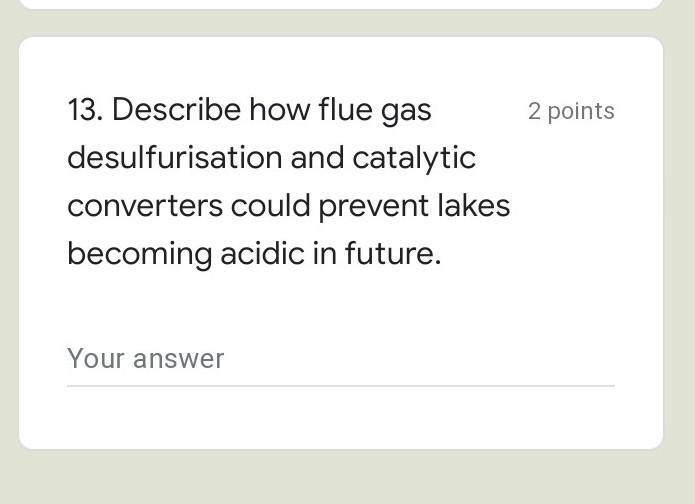
Task: Click the word "becoming" in the question
Action: (139, 254)
